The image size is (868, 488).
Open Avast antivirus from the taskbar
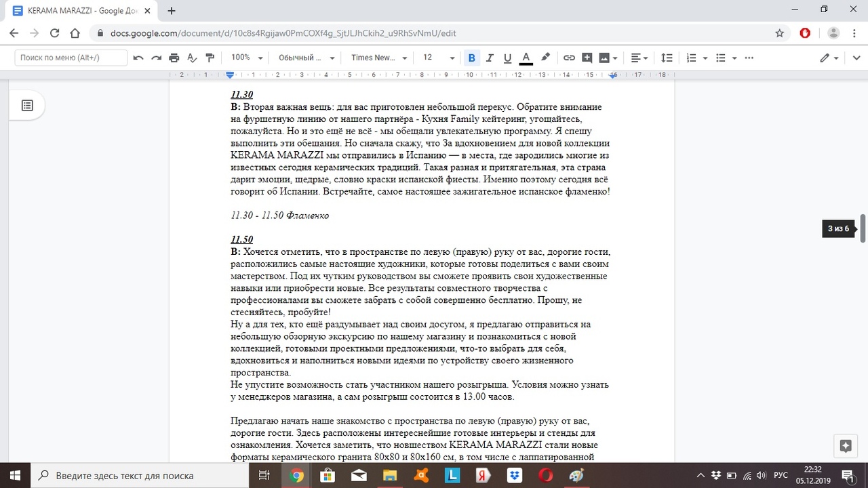pyautogui.click(x=420, y=475)
